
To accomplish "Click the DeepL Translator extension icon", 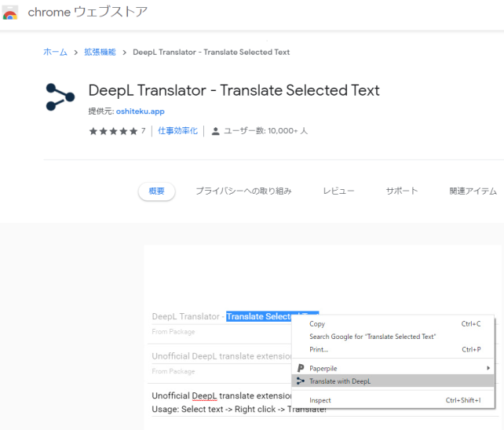I will (60, 97).
